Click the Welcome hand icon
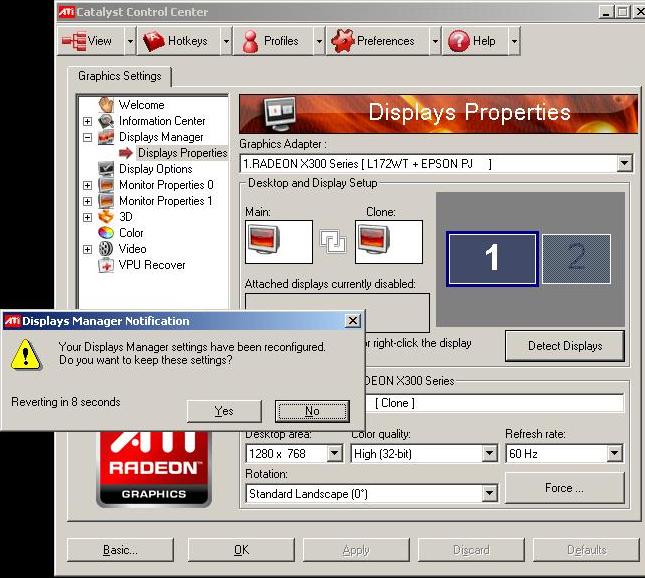The height and width of the screenshot is (578, 645). (106, 104)
